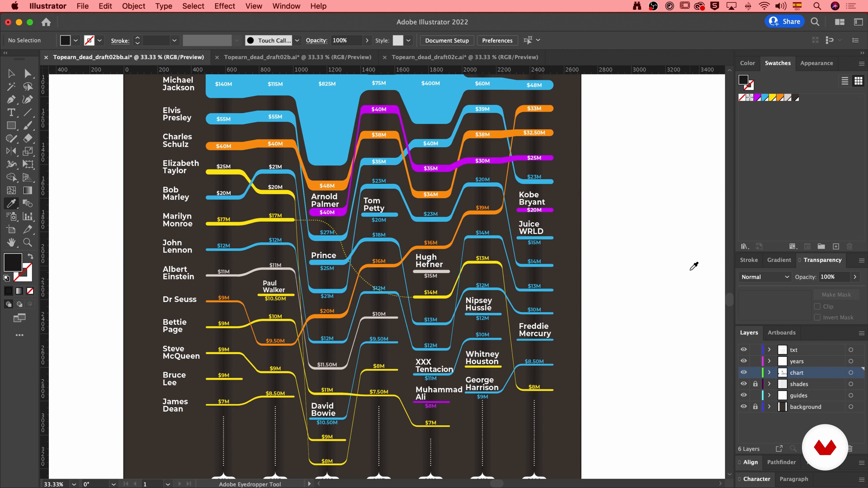
Task: Click the Fill swatch in Control bar
Action: pos(65,40)
